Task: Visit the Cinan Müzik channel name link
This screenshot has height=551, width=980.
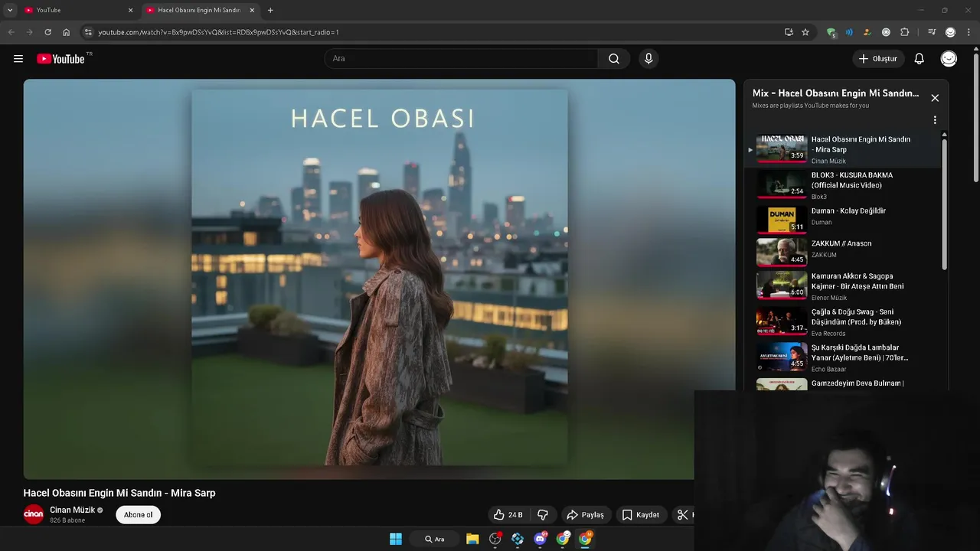Action: coord(73,510)
